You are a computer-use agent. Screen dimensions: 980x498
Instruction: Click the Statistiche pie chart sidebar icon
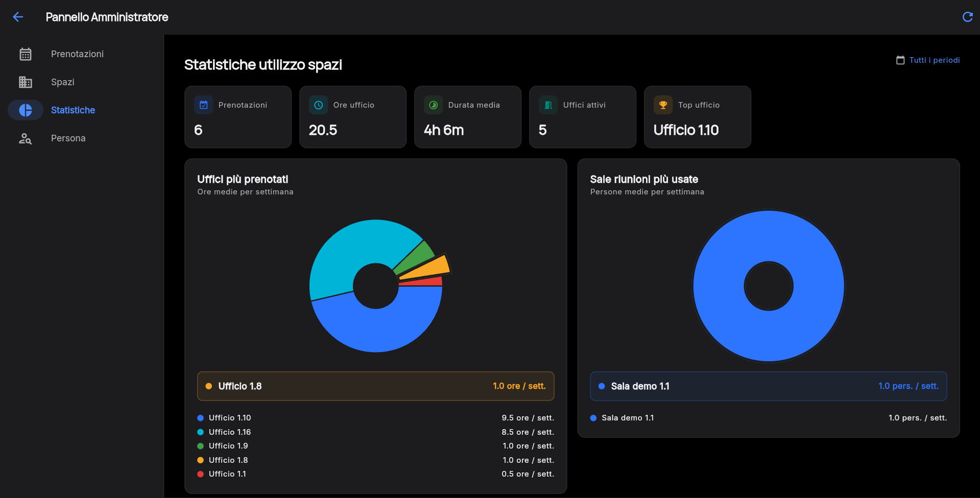coord(26,110)
